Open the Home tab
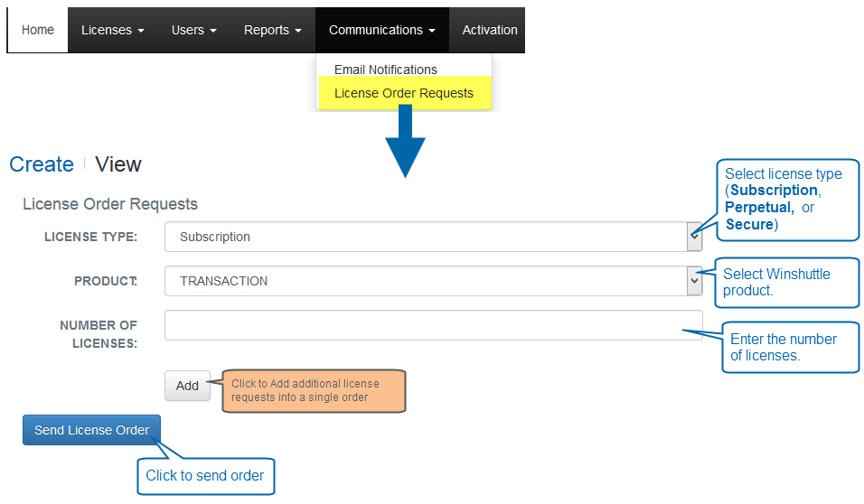The width and height of the screenshot is (864, 504). [38, 30]
